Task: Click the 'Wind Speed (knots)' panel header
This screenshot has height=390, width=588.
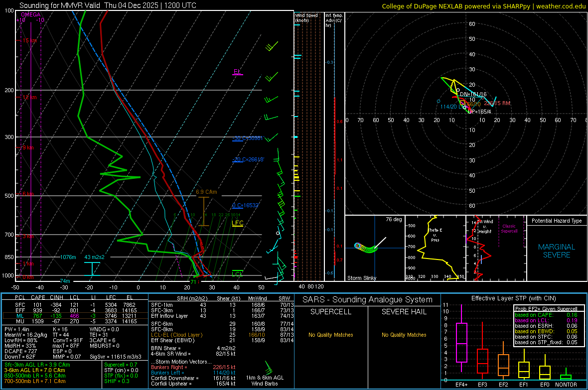Action: 306,18
